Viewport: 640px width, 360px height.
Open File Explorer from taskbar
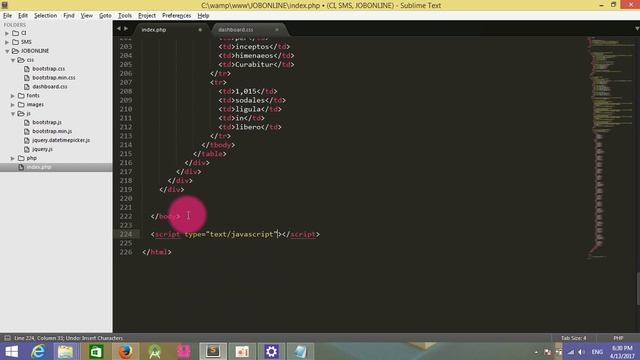[65, 351]
